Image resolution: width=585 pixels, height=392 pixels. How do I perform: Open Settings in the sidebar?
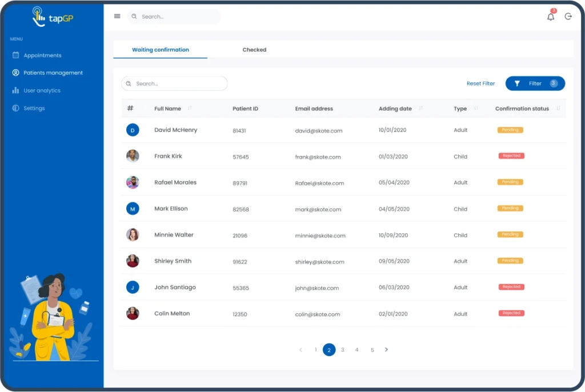coord(34,108)
